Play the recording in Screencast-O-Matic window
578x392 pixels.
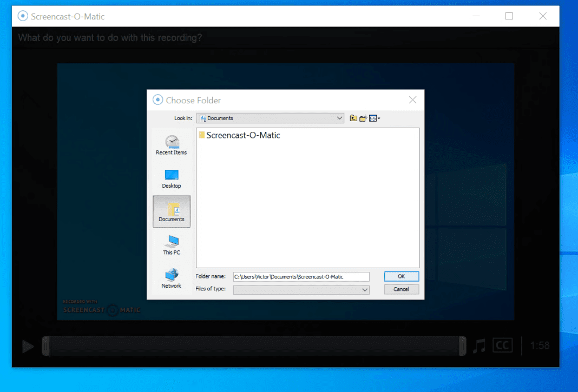tap(28, 347)
